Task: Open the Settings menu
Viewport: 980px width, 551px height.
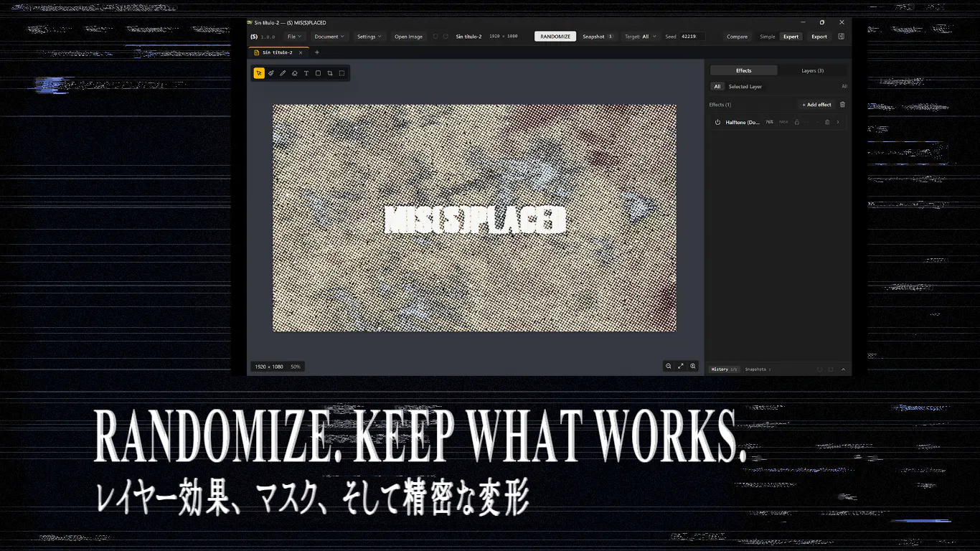Action: [x=369, y=37]
